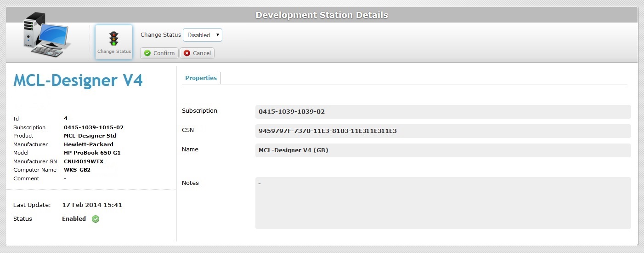Select the computer name WKS-GB2
This screenshot has width=644, height=253.
(x=77, y=170)
